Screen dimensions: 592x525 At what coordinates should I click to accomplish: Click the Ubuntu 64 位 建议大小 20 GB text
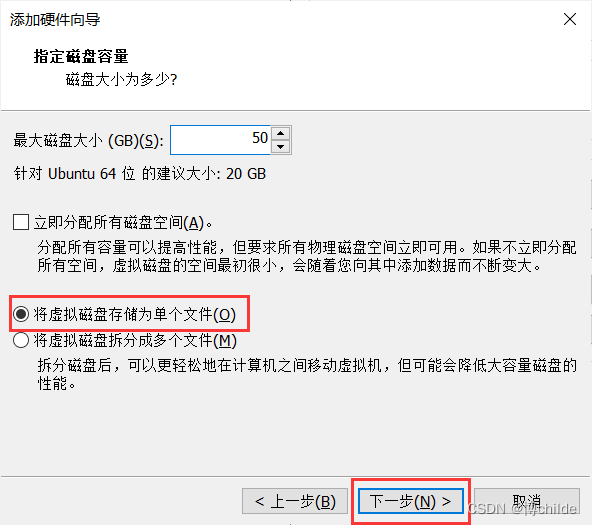click(x=140, y=174)
